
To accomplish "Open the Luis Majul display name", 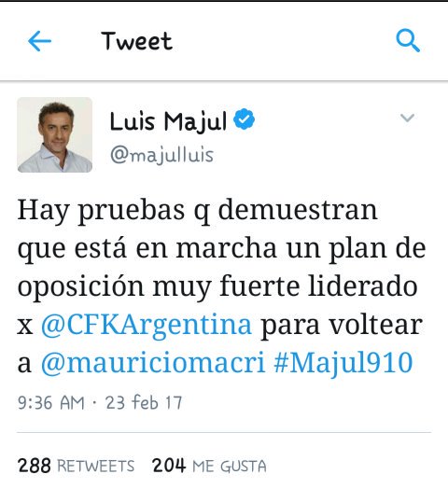I will 168,121.
